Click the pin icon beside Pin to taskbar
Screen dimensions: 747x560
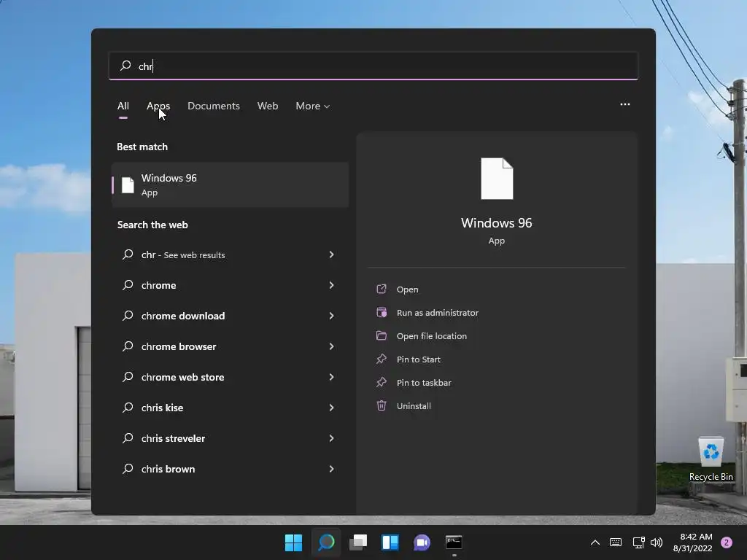click(382, 382)
